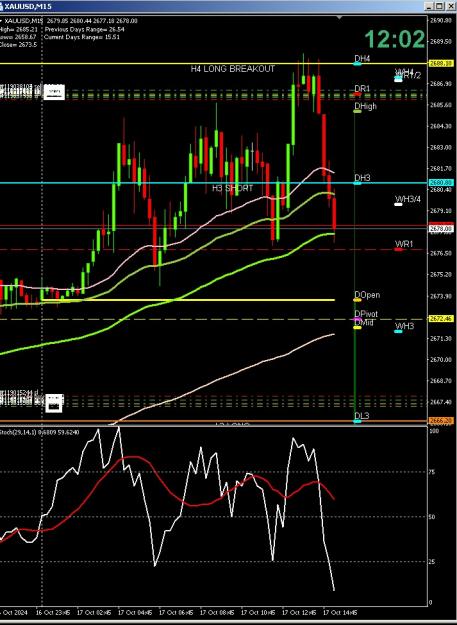Select the red WR1 level marker
The width and height of the screenshot is (457, 625).
click(x=398, y=250)
